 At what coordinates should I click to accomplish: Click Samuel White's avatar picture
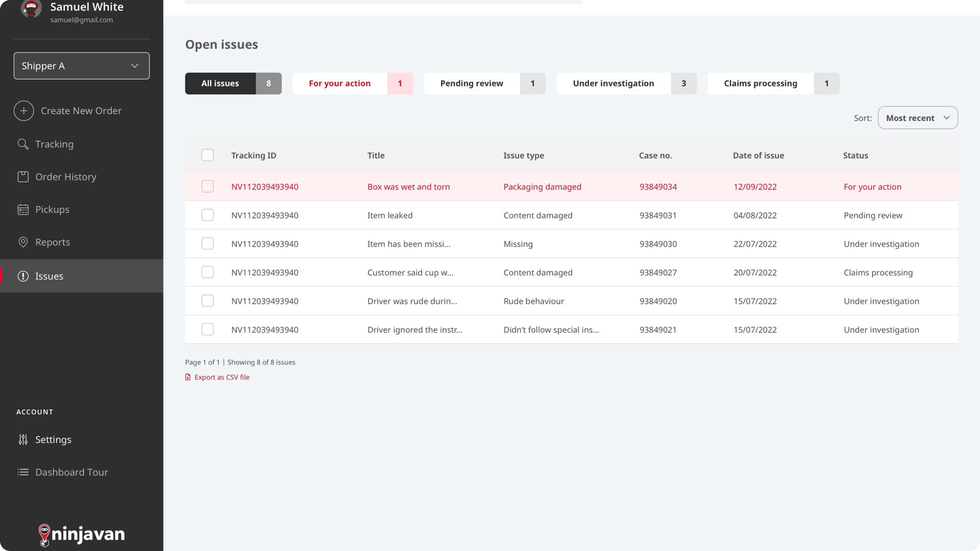[x=31, y=8]
